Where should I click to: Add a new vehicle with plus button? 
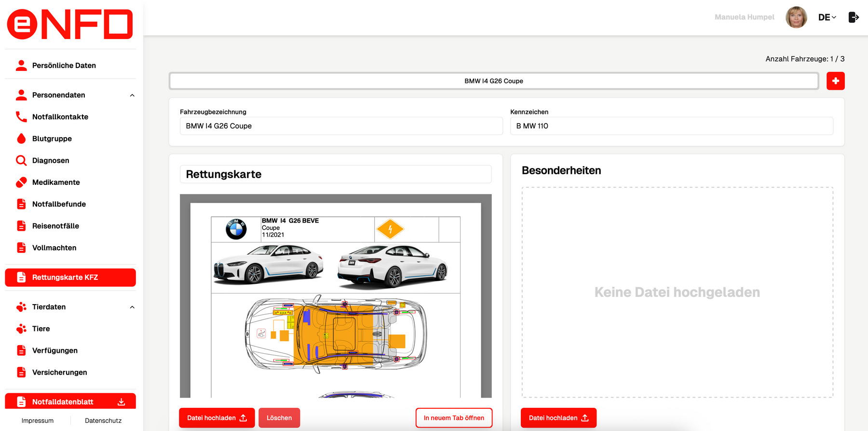click(x=836, y=81)
